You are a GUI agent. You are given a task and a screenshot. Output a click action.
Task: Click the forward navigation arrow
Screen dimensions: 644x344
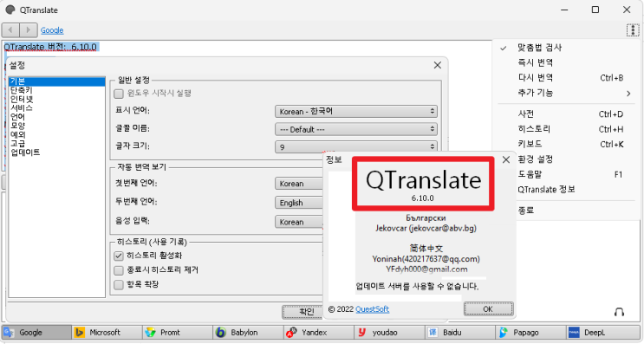(28, 30)
